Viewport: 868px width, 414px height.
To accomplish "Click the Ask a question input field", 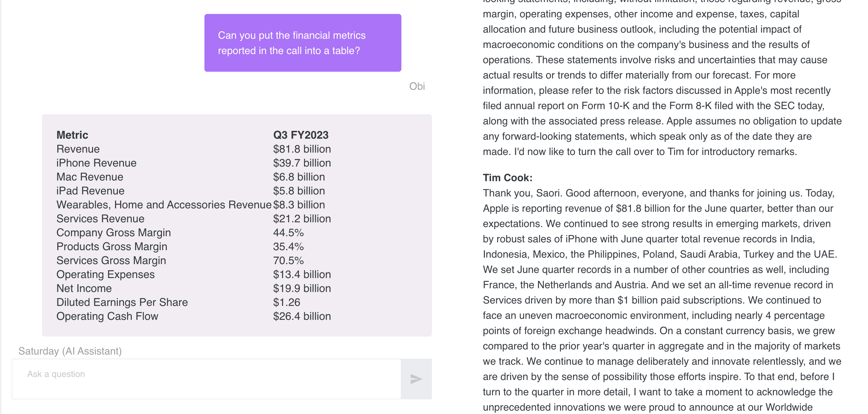I will (x=206, y=379).
